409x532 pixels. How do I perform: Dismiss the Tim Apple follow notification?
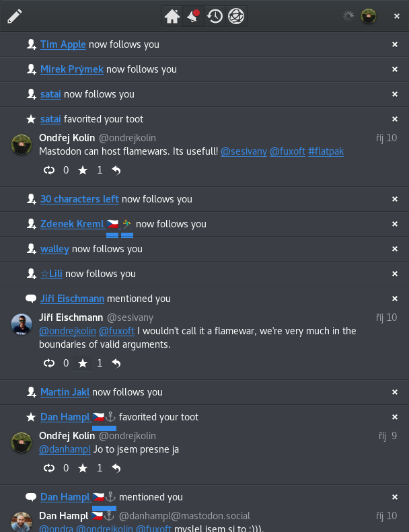click(395, 44)
